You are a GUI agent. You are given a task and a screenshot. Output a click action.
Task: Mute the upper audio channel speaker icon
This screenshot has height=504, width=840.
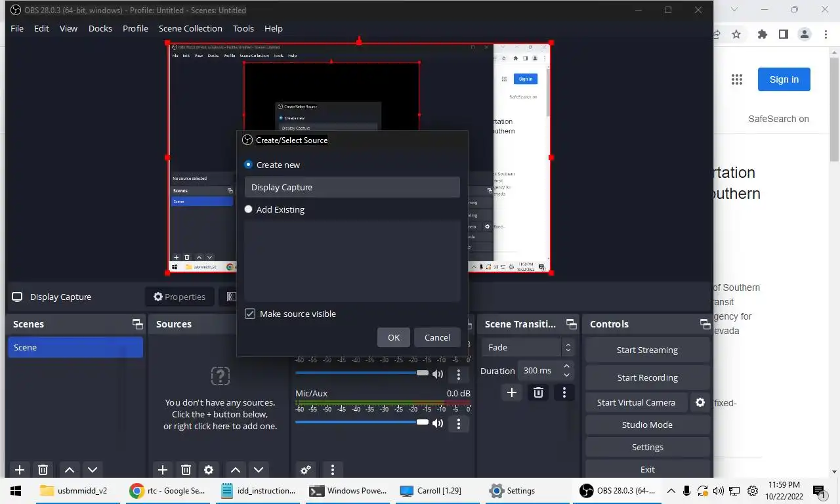click(x=438, y=374)
